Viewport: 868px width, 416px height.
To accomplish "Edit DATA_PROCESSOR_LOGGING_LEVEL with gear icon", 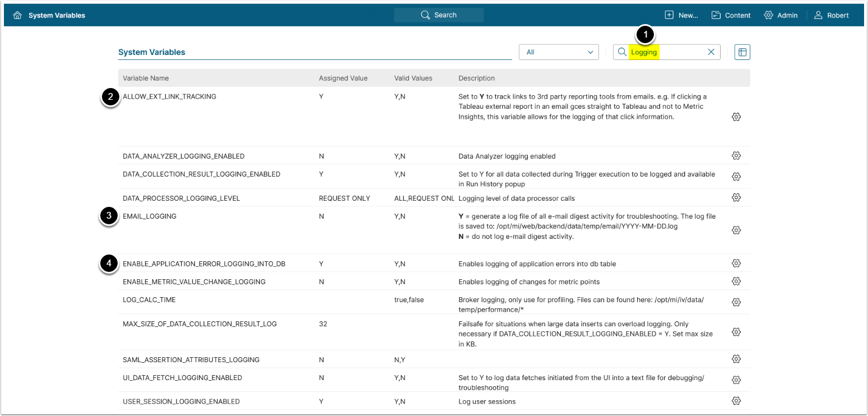I will pos(736,197).
